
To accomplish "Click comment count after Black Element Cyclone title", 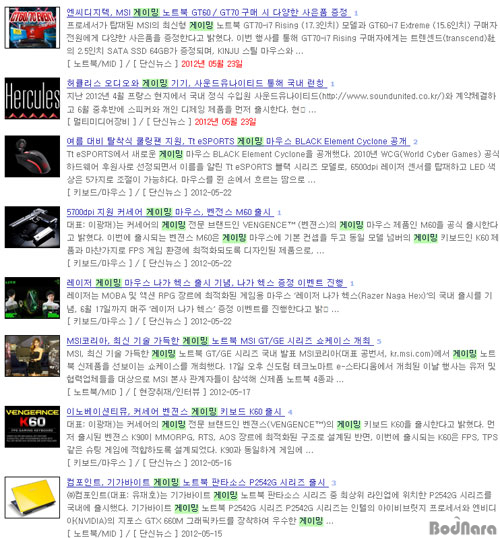I will click(415, 142).
